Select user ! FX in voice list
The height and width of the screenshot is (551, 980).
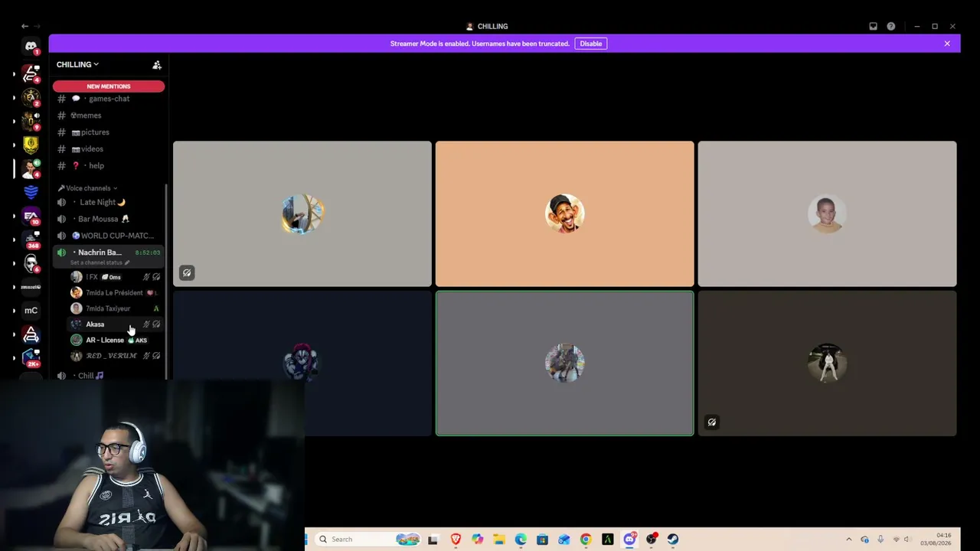[115, 277]
